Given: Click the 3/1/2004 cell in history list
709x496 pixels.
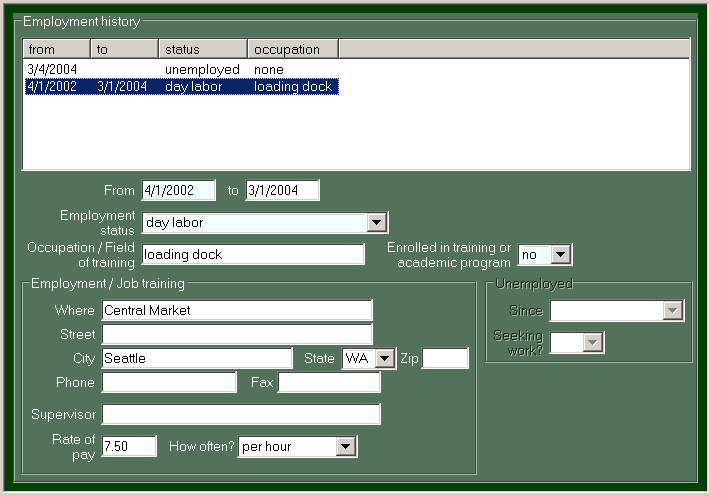Looking at the screenshot, I should pyautogui.click(x=122, y=87).
